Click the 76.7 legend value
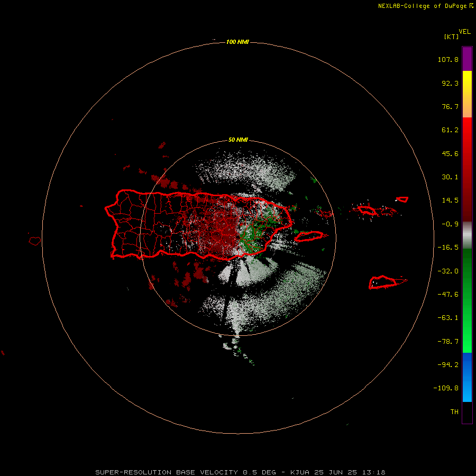Viewport: 476px width, 476px height. 450,106
